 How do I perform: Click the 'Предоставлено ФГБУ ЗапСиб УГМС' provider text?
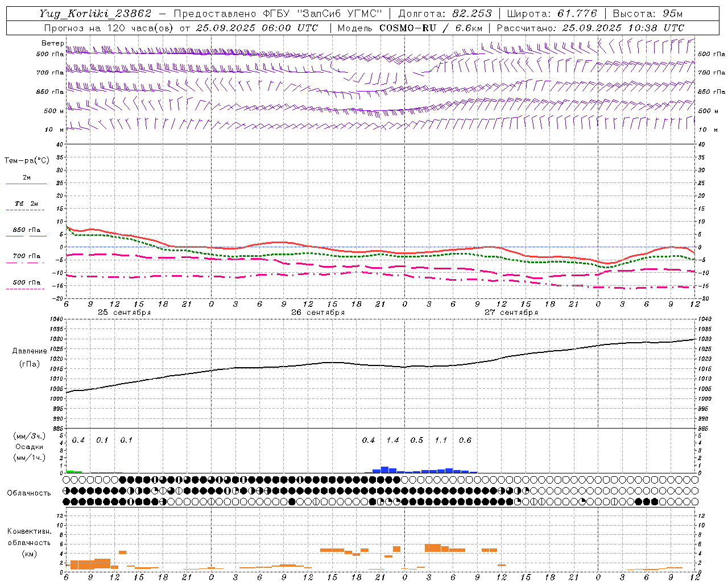point(278,14)
